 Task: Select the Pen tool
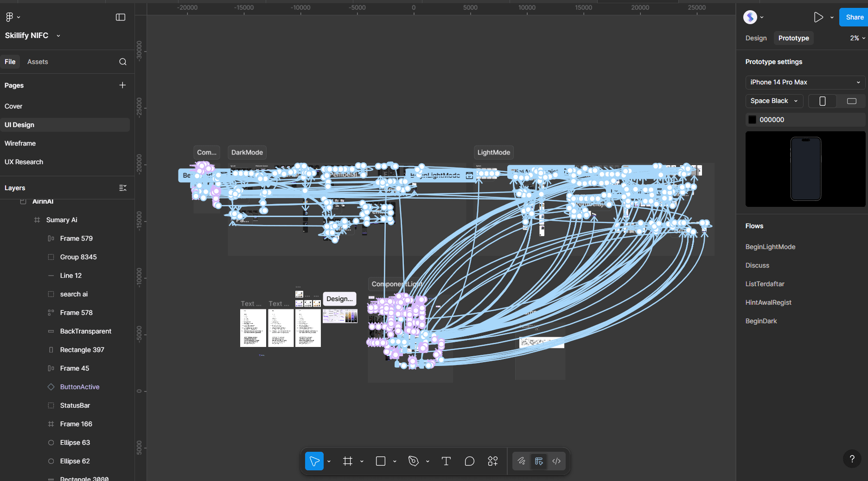(x=414, y=461)
